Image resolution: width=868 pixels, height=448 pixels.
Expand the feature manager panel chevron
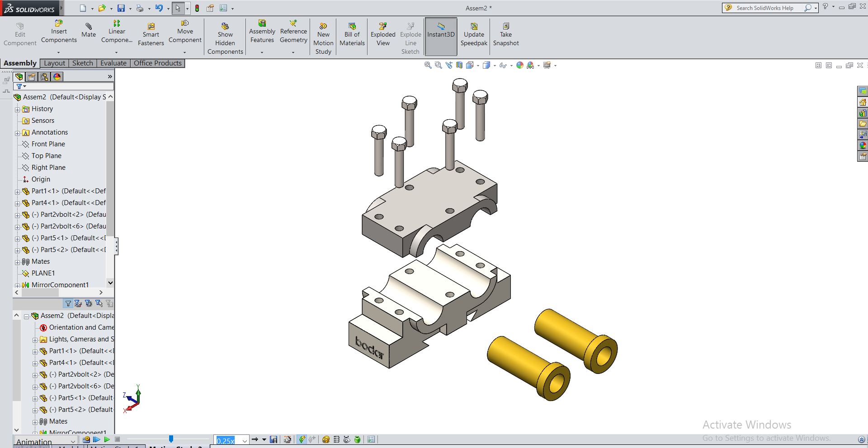[x=110, y=77]
